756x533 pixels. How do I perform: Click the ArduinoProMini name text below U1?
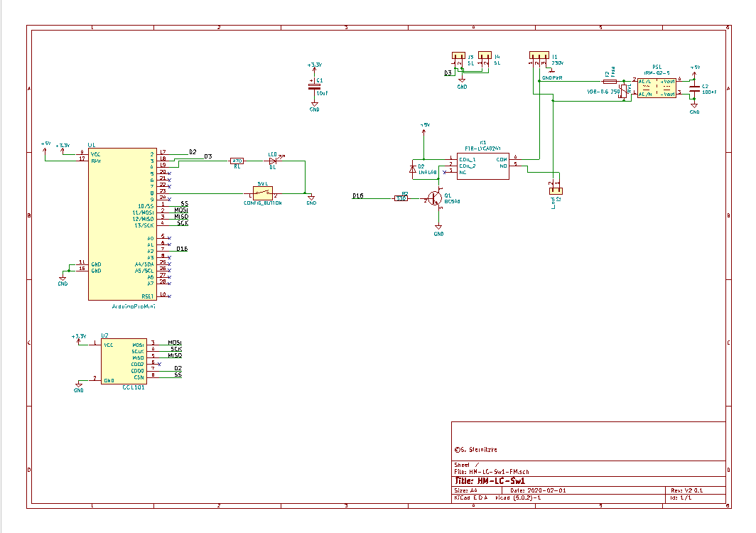click(134, 306)
